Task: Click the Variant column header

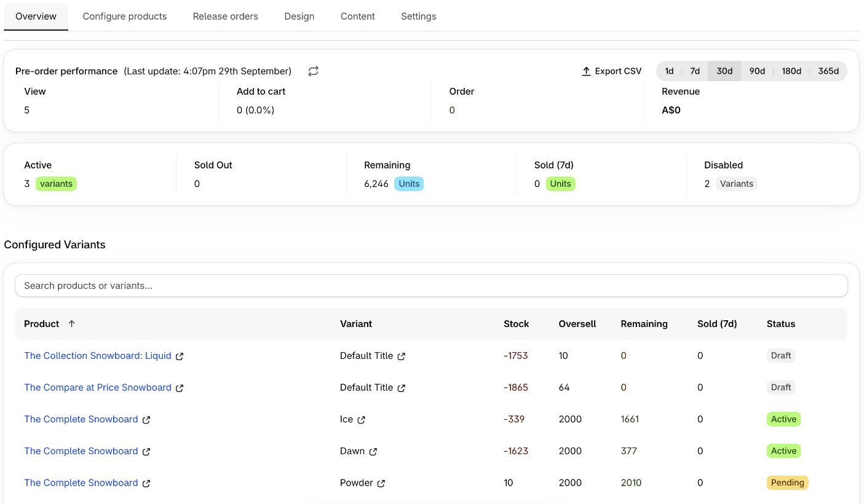Action: pyautogui.click(x=356, y=324)
